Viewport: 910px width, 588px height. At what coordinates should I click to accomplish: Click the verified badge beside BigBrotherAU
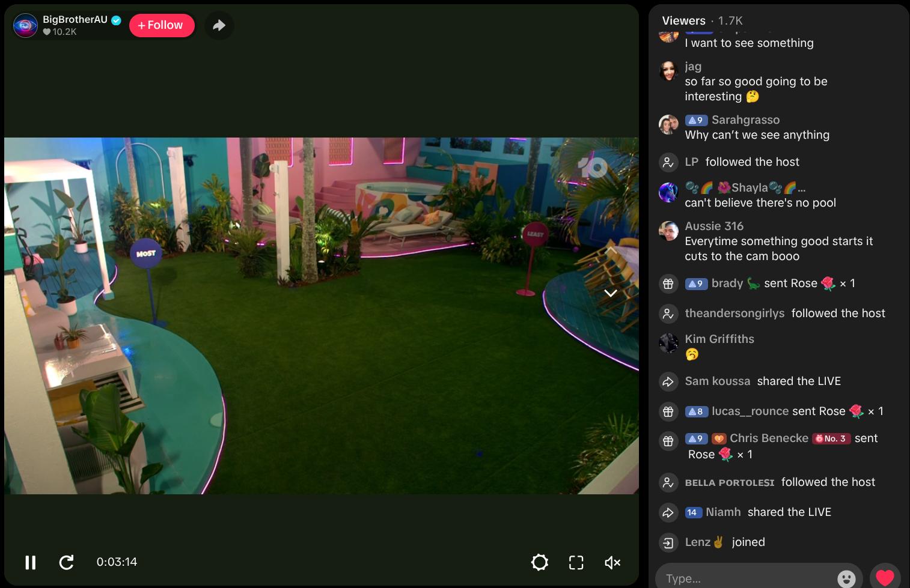(117, 20)
